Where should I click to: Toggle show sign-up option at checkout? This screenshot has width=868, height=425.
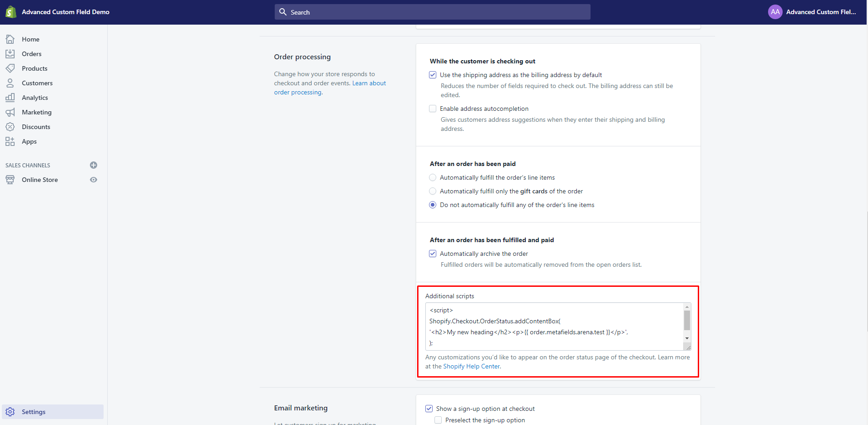click(x=429, y=409)
